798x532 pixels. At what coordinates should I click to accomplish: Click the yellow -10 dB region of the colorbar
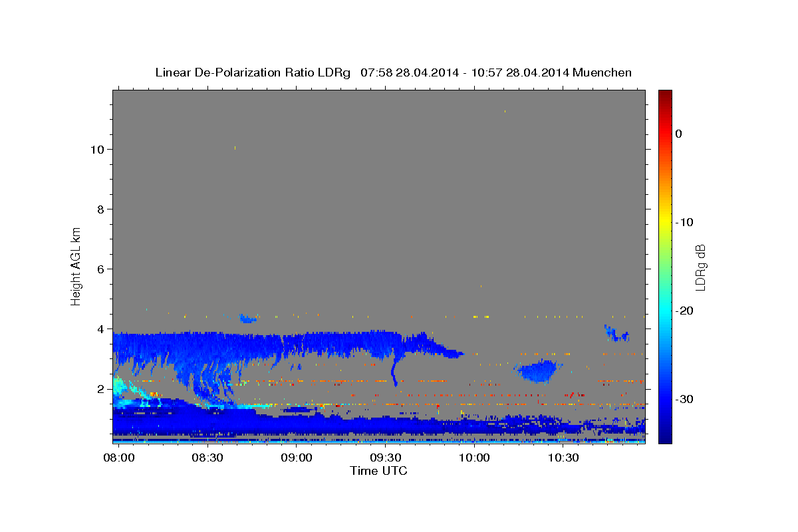click(x=665, y=222)
